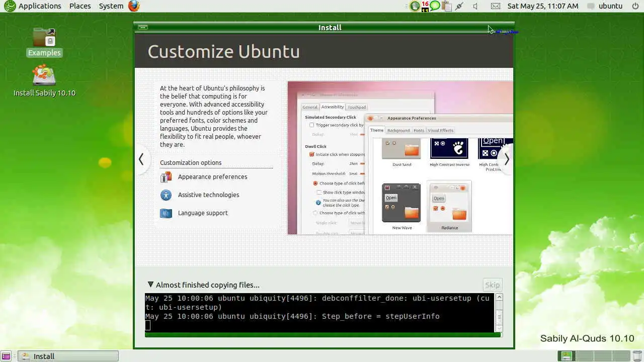Image resolution: width=644 pixels, height=362 pixels.
Task: Go to the previous slide with the left arrow
Action: (141, 159)
